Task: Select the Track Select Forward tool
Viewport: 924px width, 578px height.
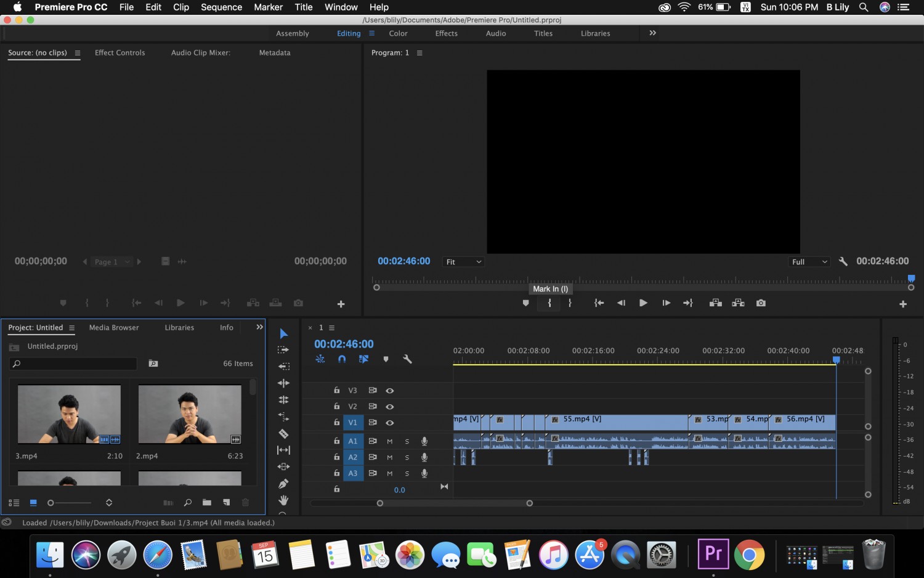Action: pos(283,350)
